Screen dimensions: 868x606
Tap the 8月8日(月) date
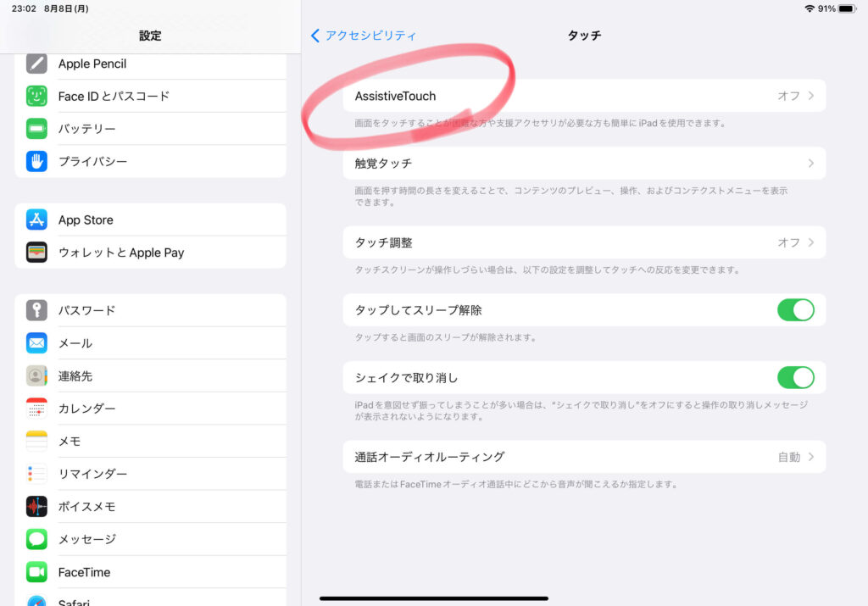point(66,8)
